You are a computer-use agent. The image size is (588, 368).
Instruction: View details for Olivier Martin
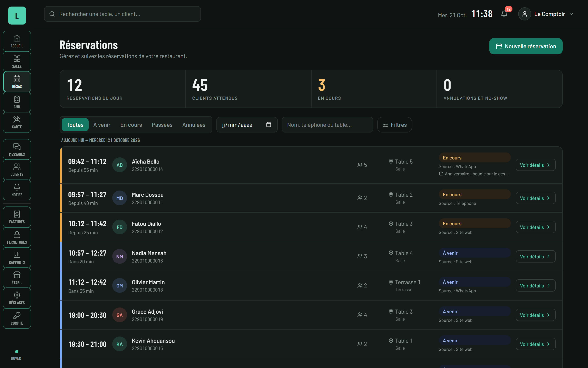pyautogui.click(x=535, y=285)
